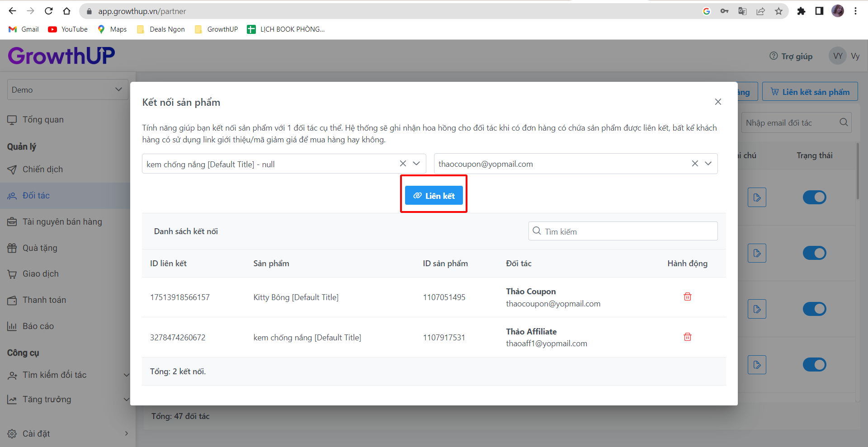Toggle the second partner status switch
The width and height of the screenshot is (868, 447).
click(x=814, y=253)
